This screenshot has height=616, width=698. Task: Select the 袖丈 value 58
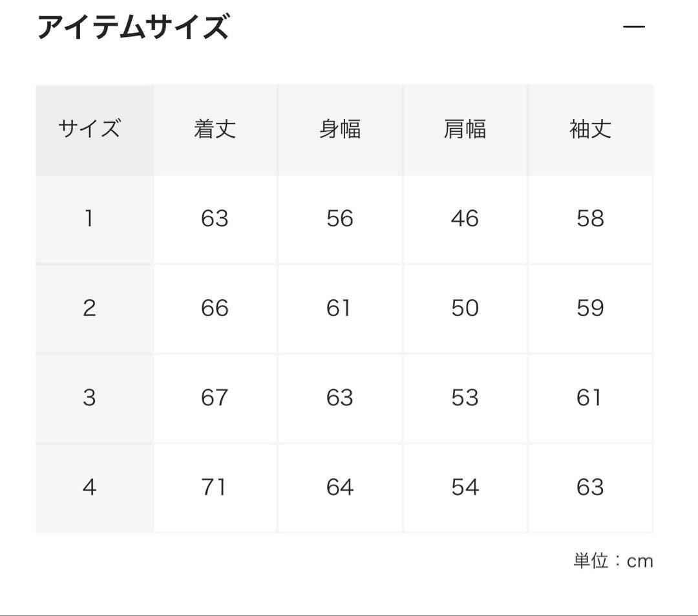[x=590, y=218]
